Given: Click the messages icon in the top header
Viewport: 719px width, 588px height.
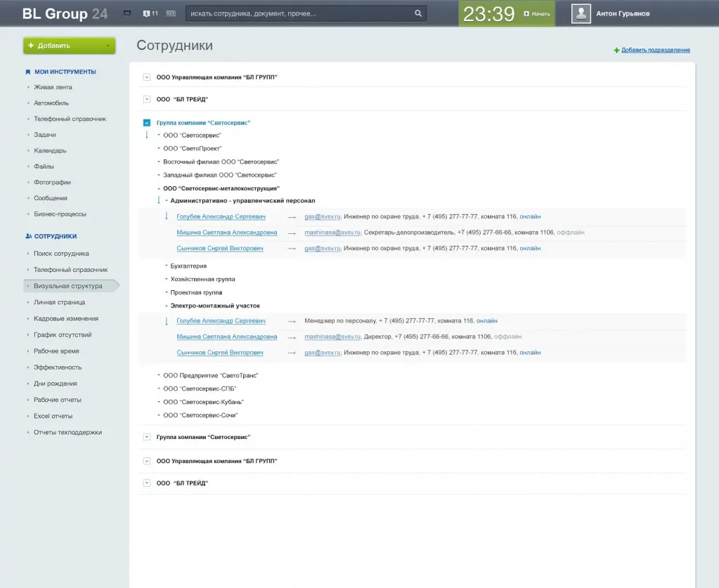Looking at the screenshot, I should (x=127, y=13).
